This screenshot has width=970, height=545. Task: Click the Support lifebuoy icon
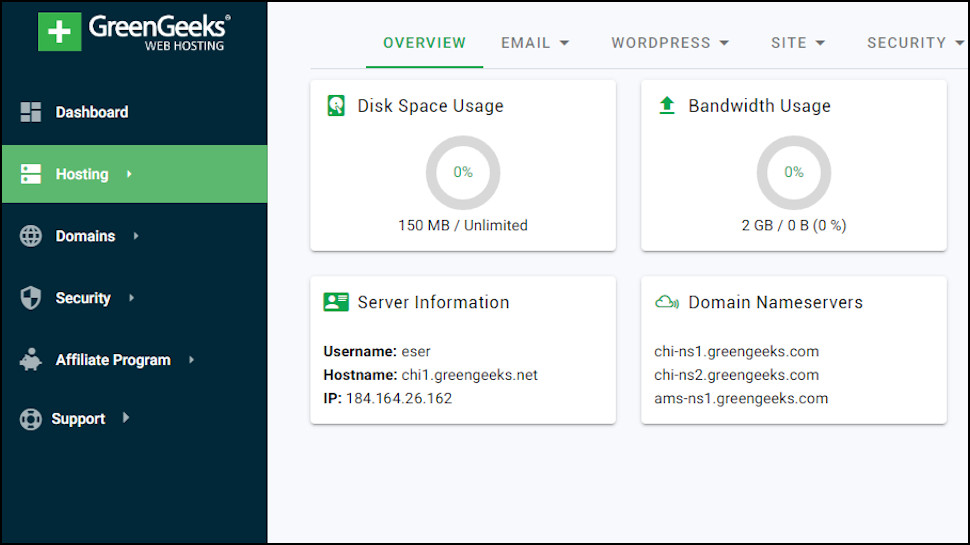pos(30,419)
